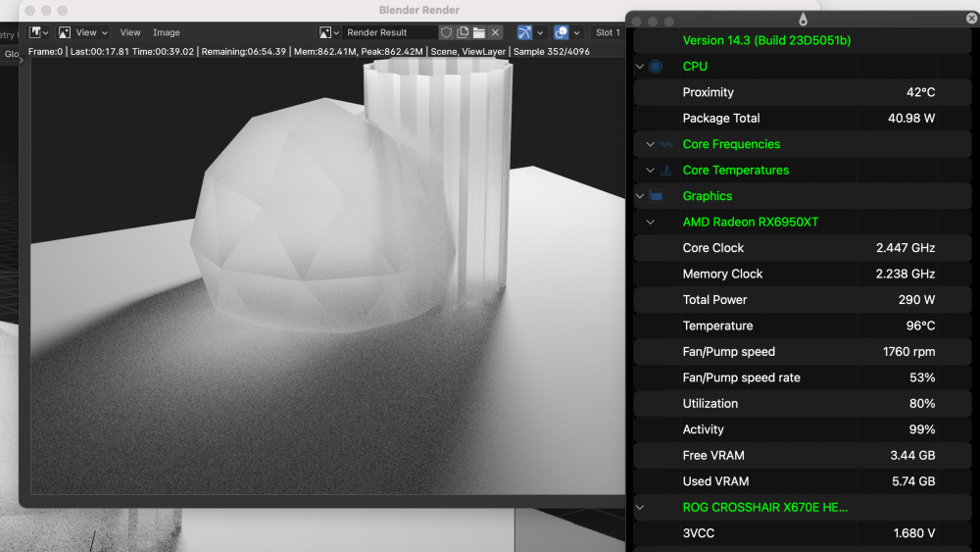Click the Core Frequencies waveform icon
The width and height of the screenshot is (980, 552).
click(x=666, y=144)
